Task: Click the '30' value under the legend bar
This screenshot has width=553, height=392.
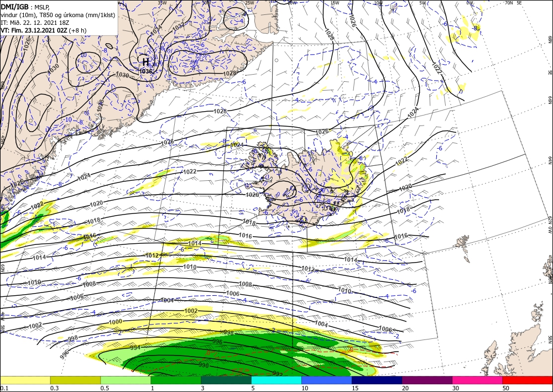Action: coord(456,388)
